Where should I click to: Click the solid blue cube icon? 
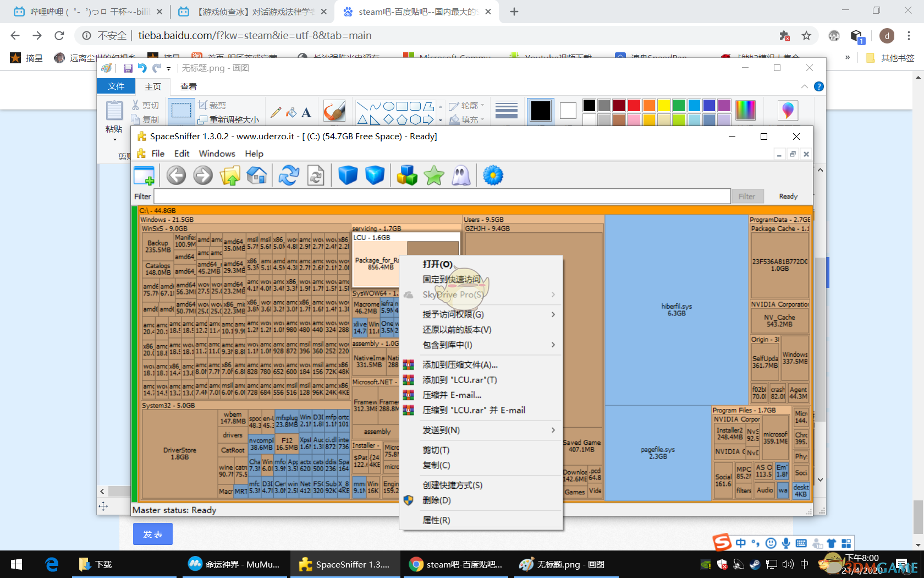[348, 176]
